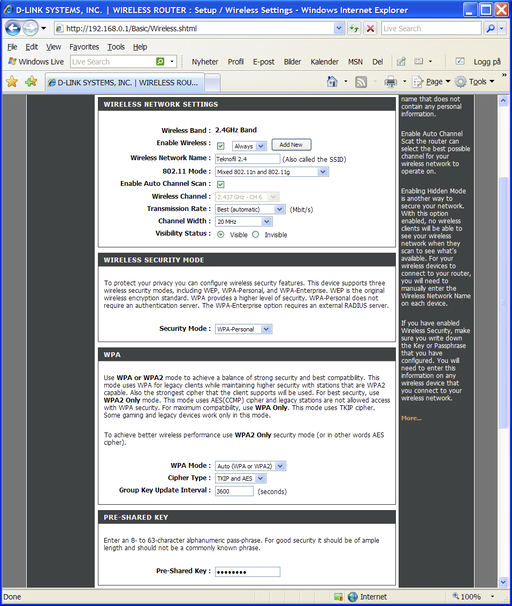
Task: Open the Profil toolbar link
Action: tap(235, 62)
